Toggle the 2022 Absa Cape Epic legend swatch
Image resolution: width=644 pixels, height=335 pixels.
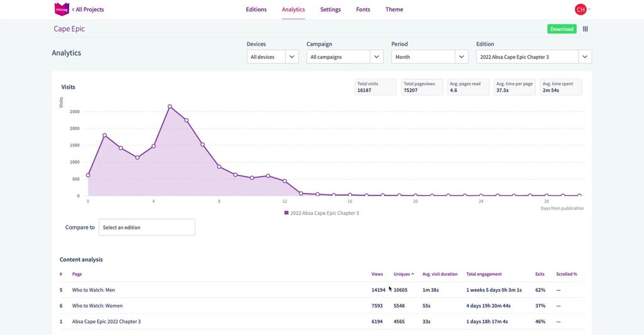pos(287,213)
